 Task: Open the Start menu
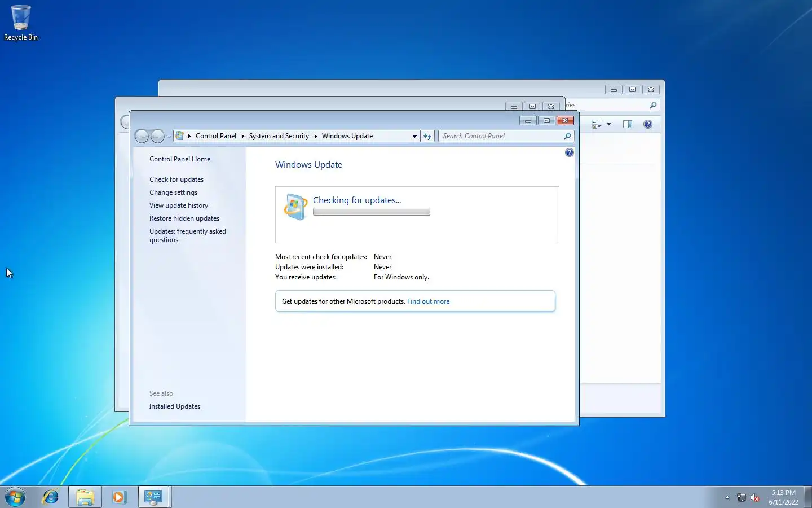pos(15,497)
